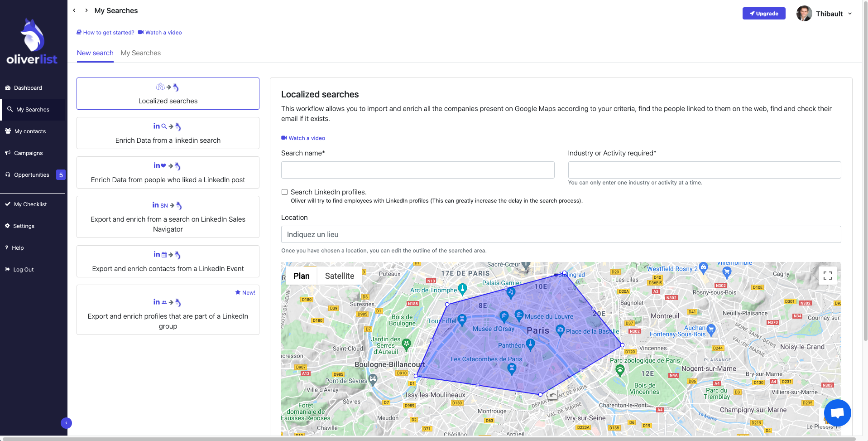The width and height of the screenshot is (868, 441).
Task: Click the Upgrade button
Action: coord(763,14)
